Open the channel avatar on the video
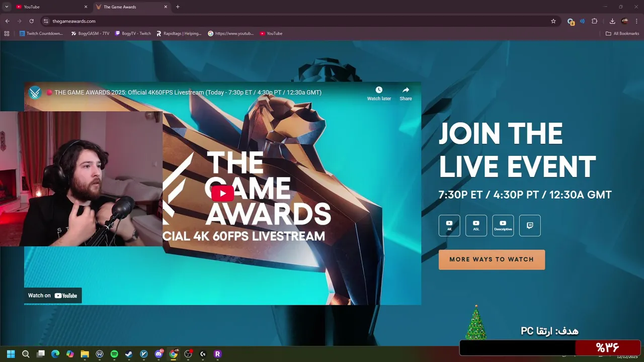 pyautogui.click(x=35, y=93)
